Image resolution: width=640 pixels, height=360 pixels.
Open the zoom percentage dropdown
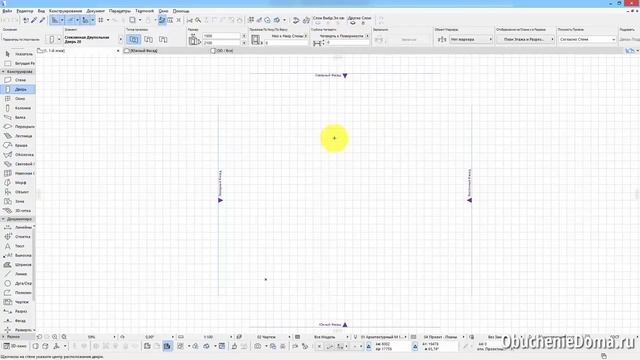coord(114,337)
